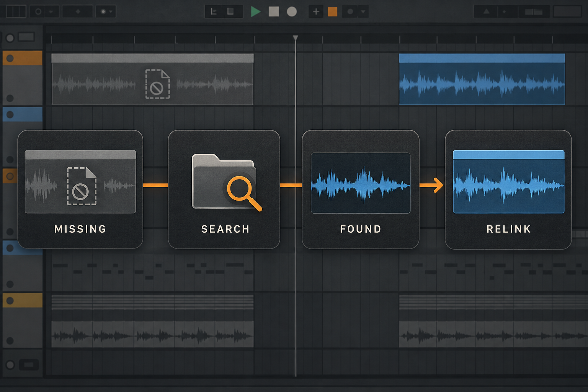Screen dimensions: 588x392
Task: Toggle the ring button on the third orange track header
Action: [x=10, y=176]
